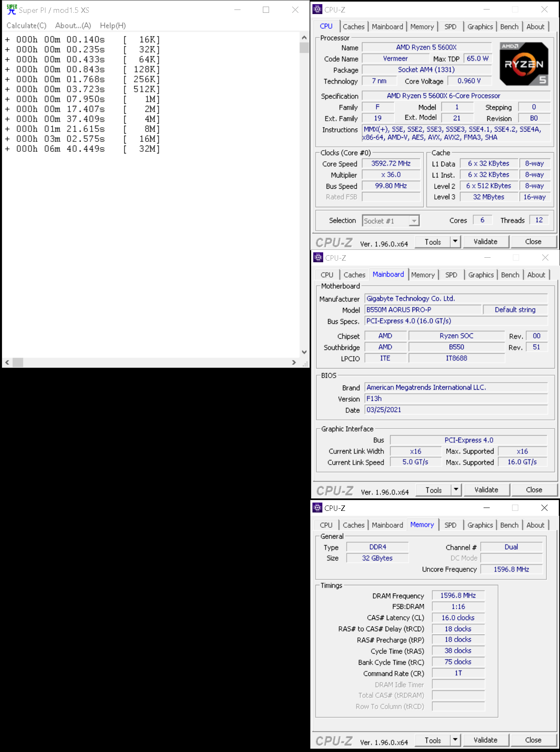This screenshot has height=752, width=560.
Task: Click the Memory Size 32 GBytes value
Action: pos(377,558)
